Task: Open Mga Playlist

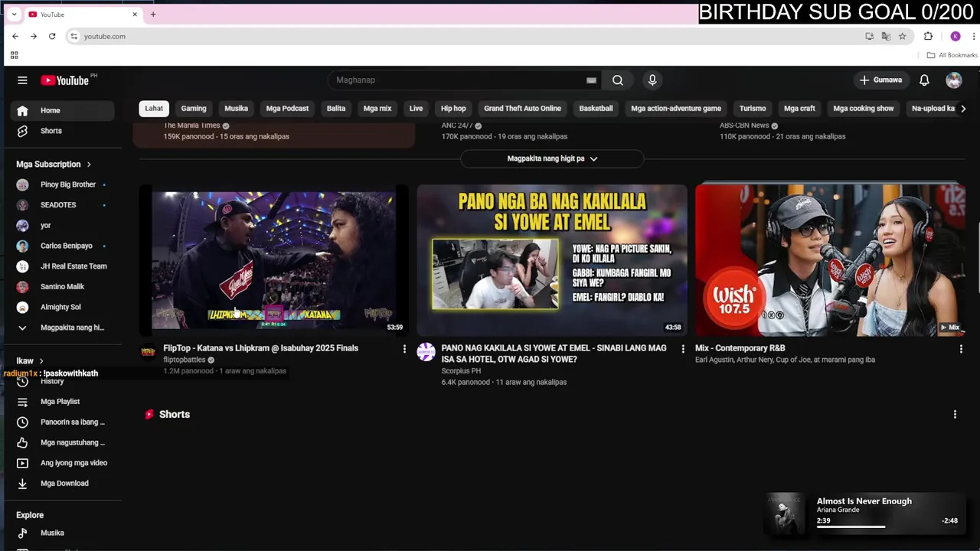Action: (63, 402)
